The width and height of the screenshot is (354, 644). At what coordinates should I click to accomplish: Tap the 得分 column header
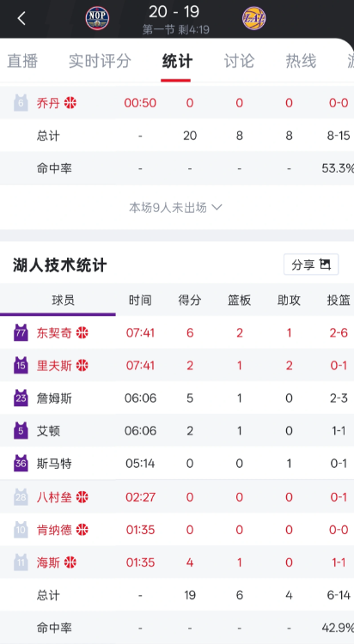coord(190,300)
